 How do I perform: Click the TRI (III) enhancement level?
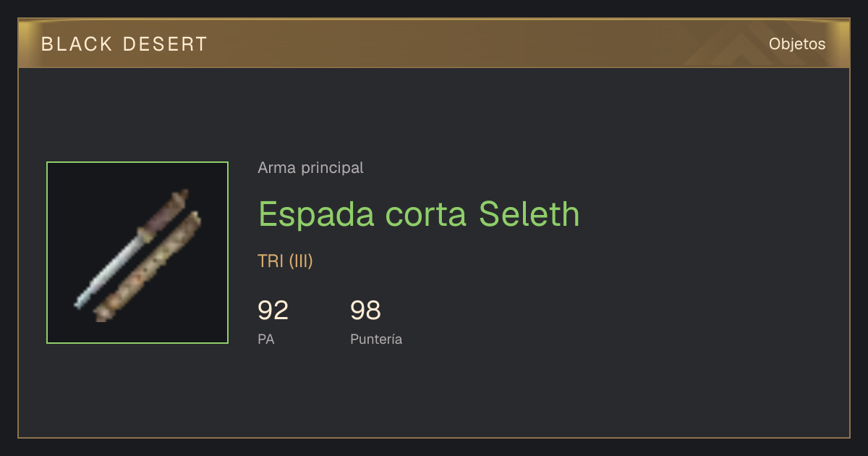285,261
